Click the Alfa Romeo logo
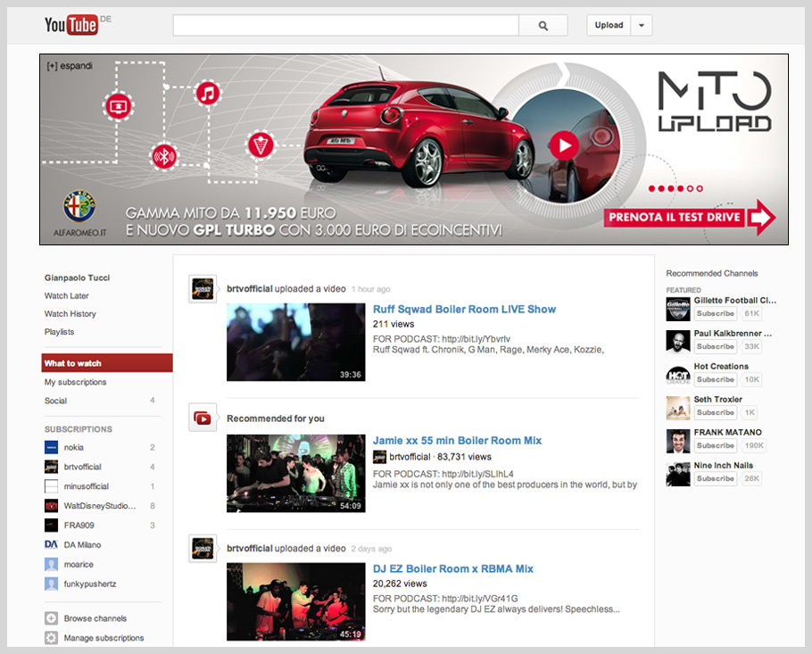This screenshot has width=812, height=654. 79,205
